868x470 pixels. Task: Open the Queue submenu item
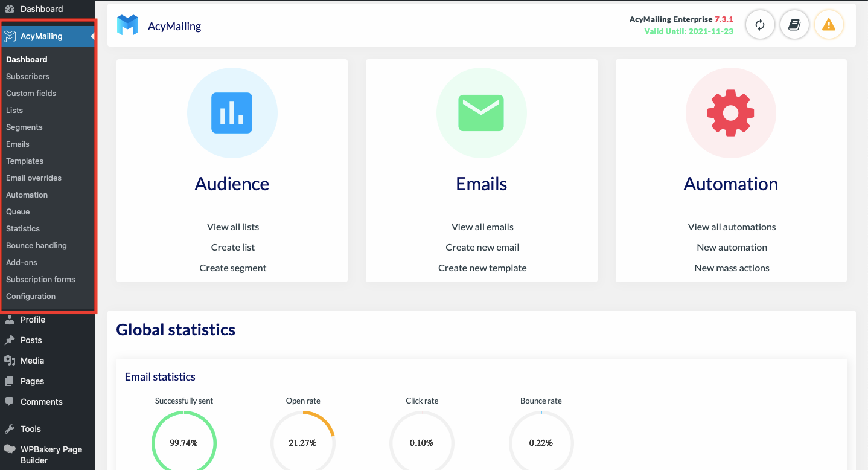point(18,211)
